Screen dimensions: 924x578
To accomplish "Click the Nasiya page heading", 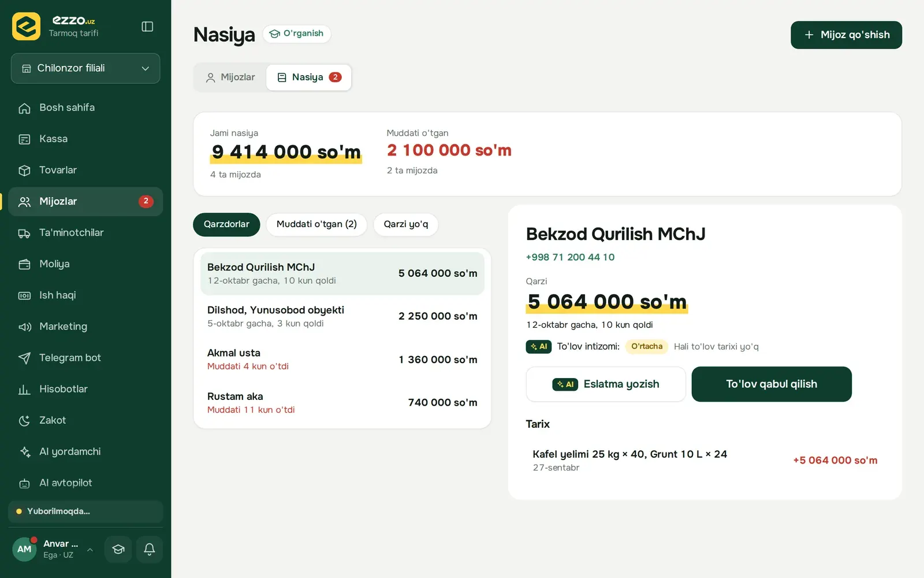I will pos(224,35).
